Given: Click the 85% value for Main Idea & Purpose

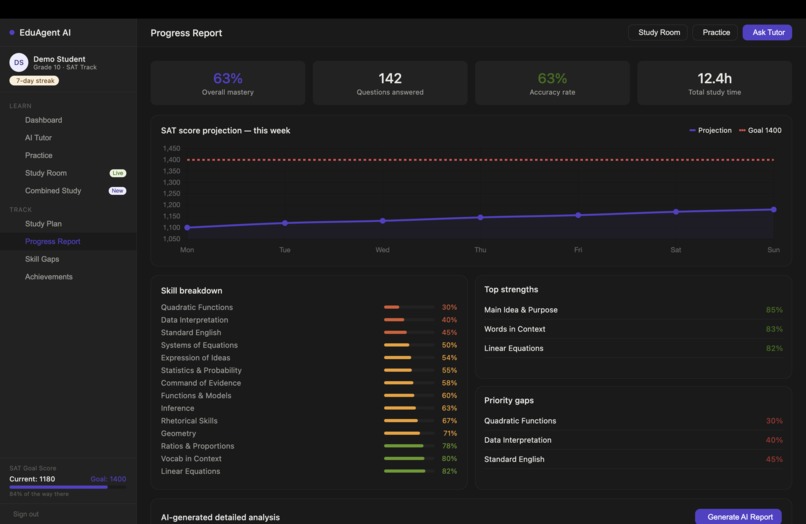Looking at the screenshot, I should point(774,310).
